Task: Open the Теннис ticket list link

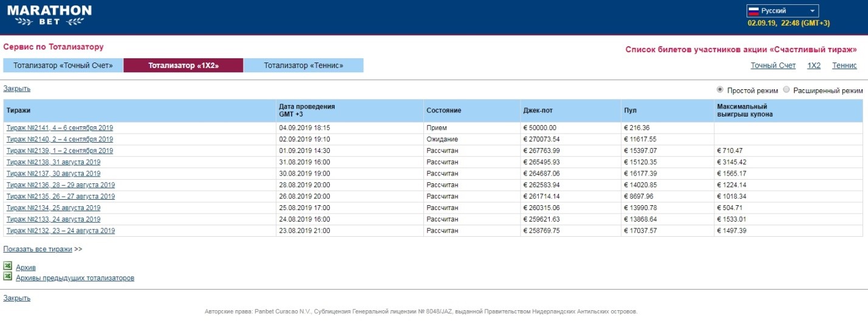Action: (844, 66)
